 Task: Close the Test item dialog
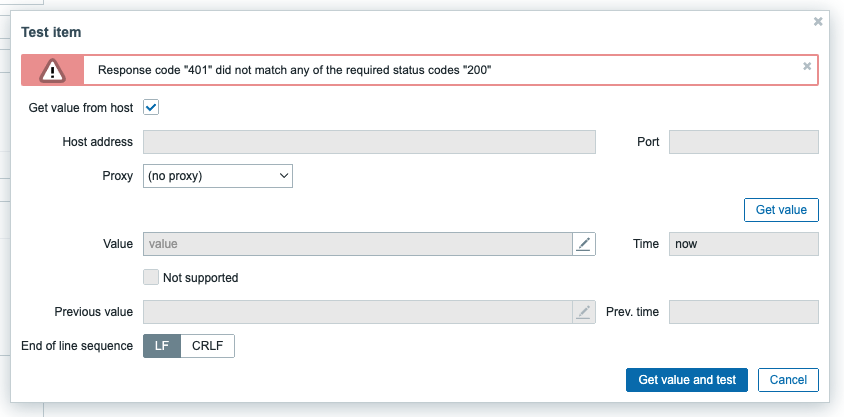pyautogui.click(x=818, y=22)
